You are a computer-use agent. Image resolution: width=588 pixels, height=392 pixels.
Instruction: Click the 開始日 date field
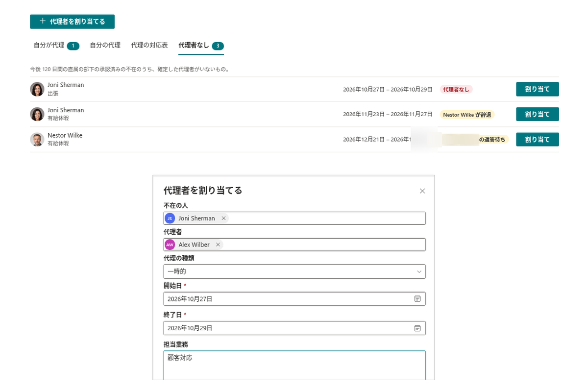point(294,298)
